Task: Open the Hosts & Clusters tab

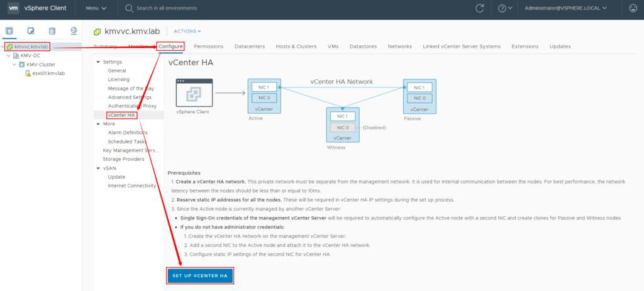Action: pos(296,47)
